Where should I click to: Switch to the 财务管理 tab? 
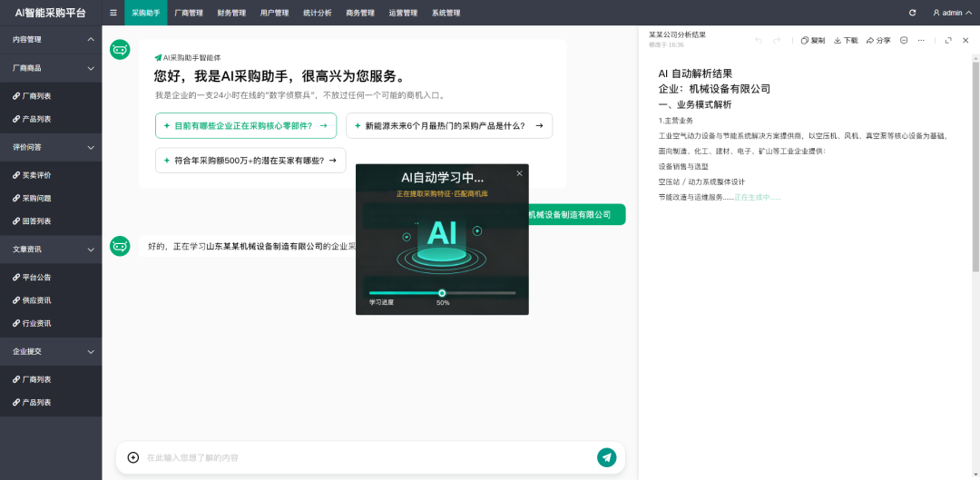[x=231, y=13]
